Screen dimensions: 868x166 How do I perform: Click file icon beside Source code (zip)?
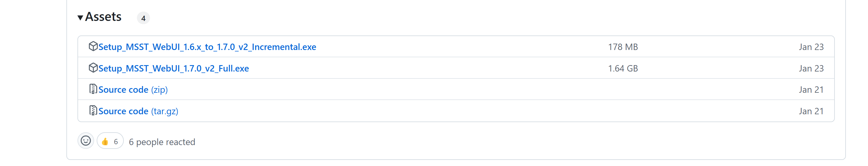point(93,89)
